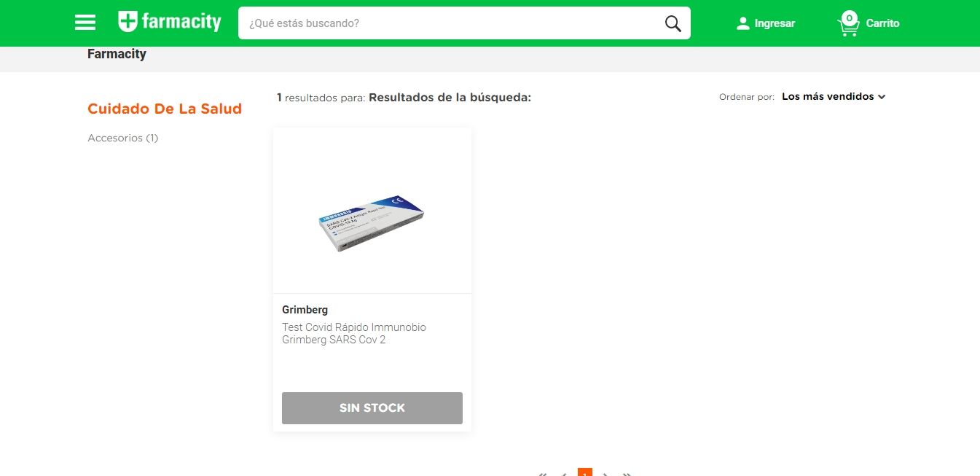Select page 1 in the pagination
Image resolution: width=980 pixels, height=476 pixels.
[584, 472]
